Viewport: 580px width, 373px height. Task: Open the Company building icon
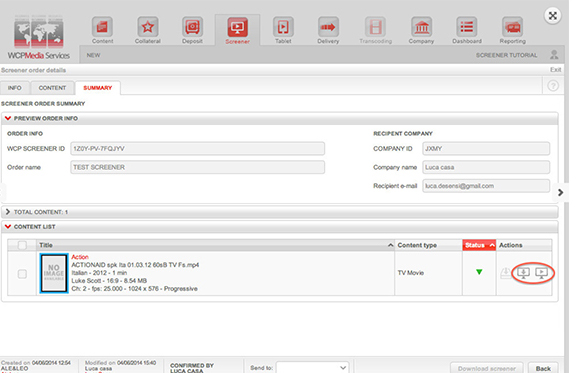[x=421, y=27]
